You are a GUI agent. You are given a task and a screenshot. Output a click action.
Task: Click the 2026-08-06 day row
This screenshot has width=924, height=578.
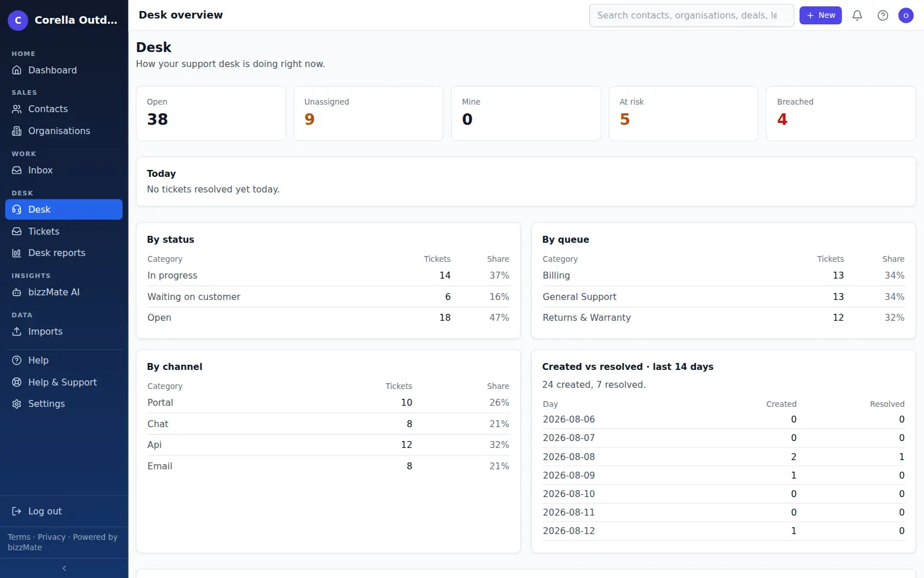coord(723,420)
